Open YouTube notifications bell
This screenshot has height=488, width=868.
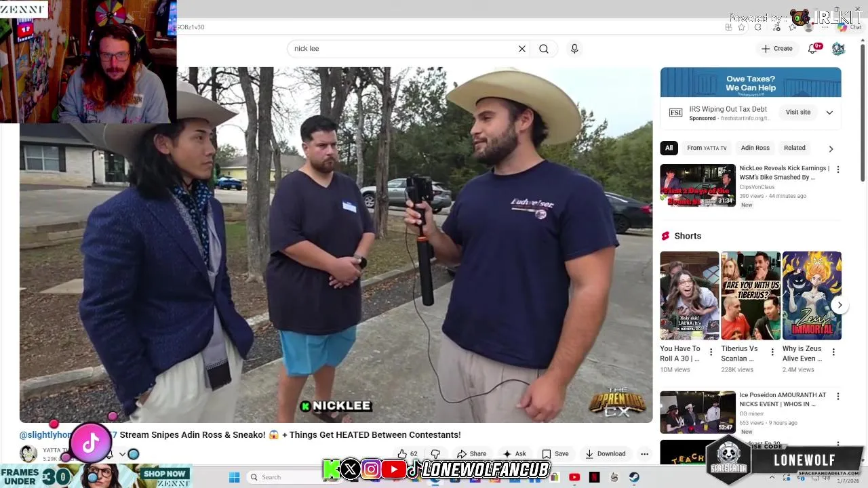pos(813,48)
